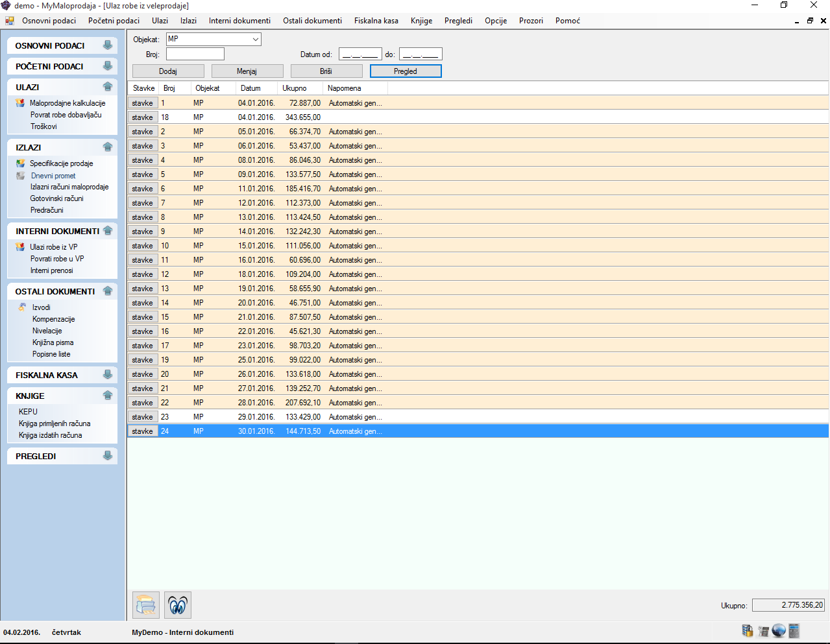Click the printer icon below the table

[146, 605]
